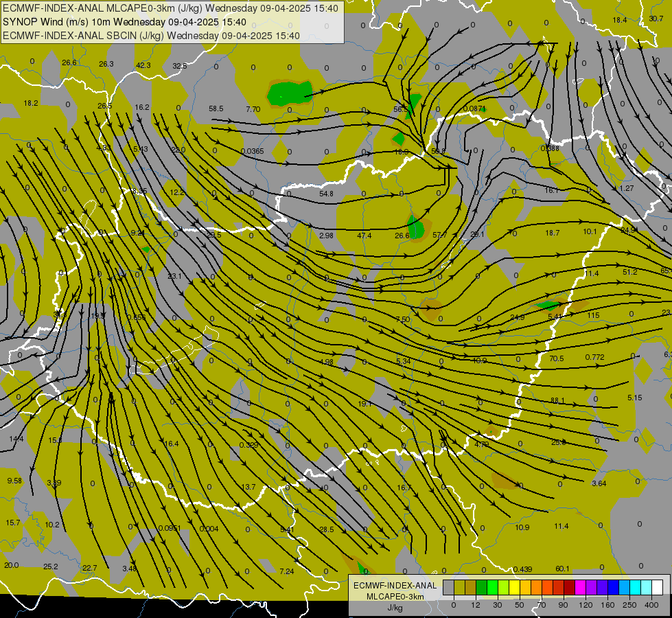The height and width of the screenshot is (618, 672).
Task: Click the purple legend swatch after 120
Action: click(592, 587)
